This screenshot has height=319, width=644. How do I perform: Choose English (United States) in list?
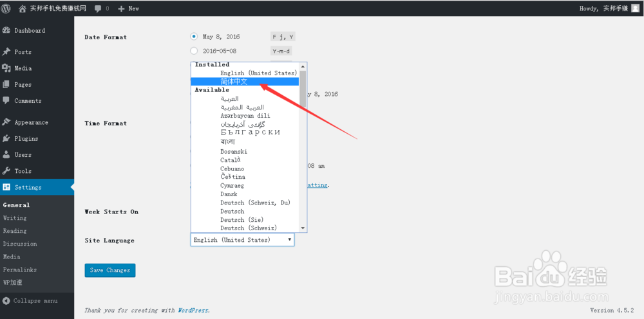tap(258, 73)
